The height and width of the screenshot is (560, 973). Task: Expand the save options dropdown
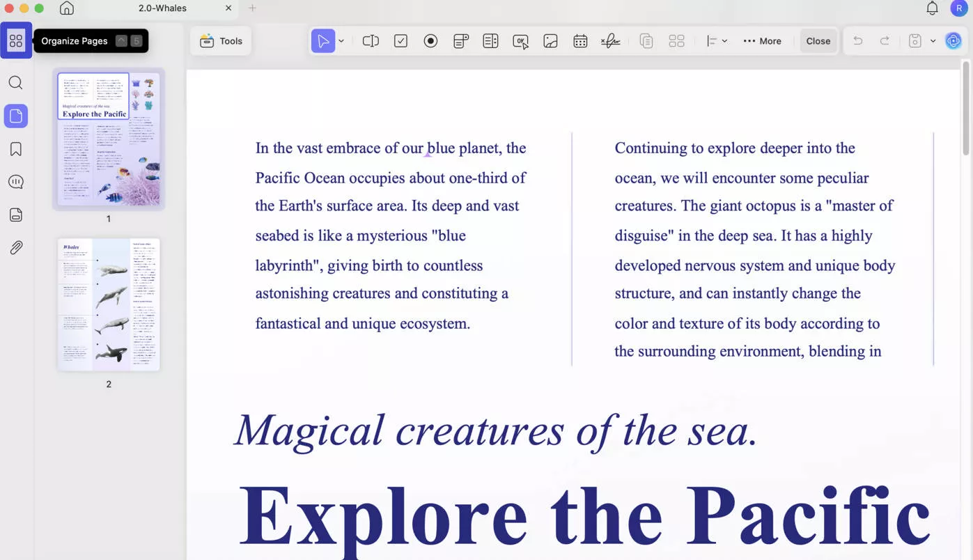(x=933, y=40)
